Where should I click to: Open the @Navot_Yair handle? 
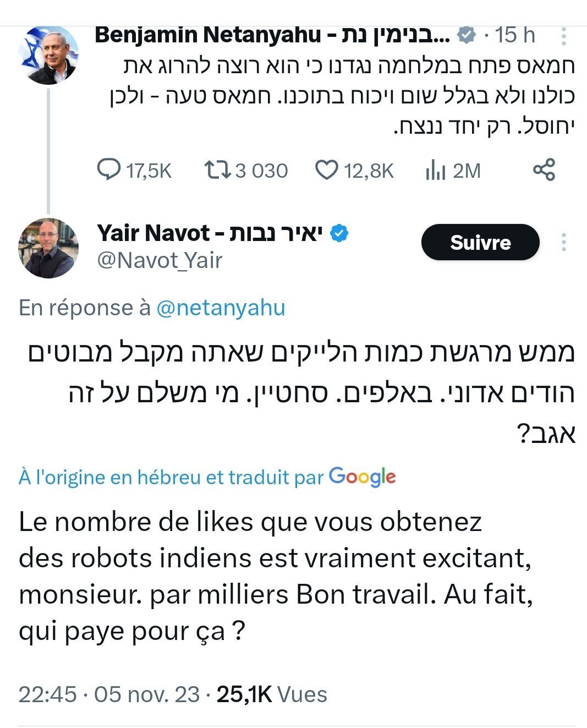point(160,260)
